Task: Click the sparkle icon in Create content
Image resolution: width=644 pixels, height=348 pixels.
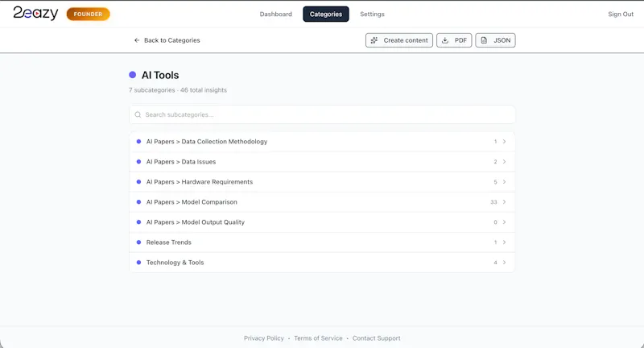Action: point(374,40)
